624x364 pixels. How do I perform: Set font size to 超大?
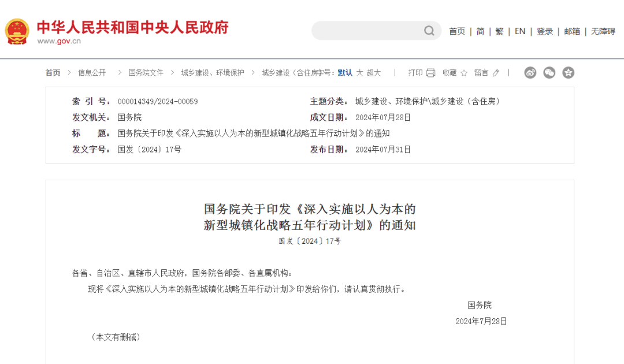(374, 73)
